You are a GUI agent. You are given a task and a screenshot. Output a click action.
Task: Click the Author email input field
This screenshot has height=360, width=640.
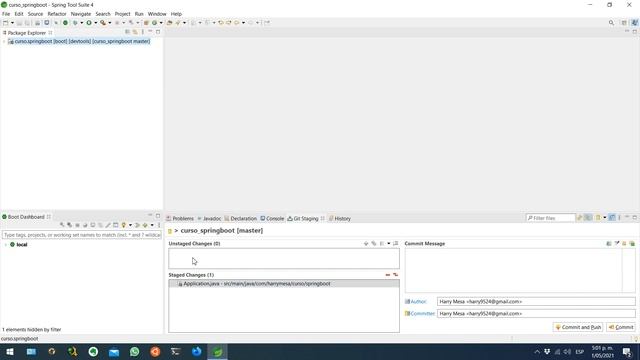pos(536,302)
